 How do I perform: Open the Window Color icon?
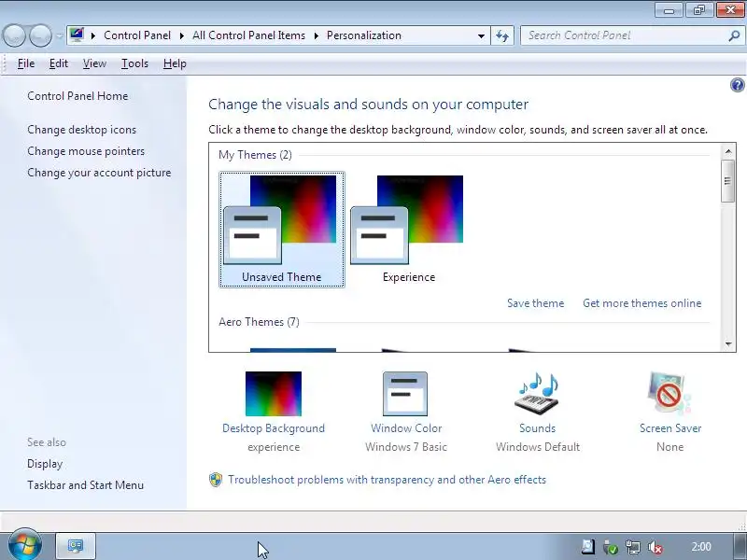pos(405,394)
